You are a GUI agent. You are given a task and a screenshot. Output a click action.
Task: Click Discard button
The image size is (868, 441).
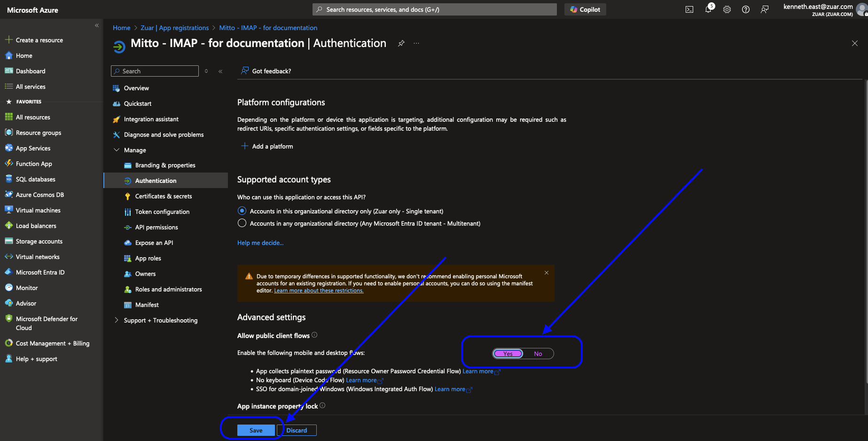coord(297,430)
